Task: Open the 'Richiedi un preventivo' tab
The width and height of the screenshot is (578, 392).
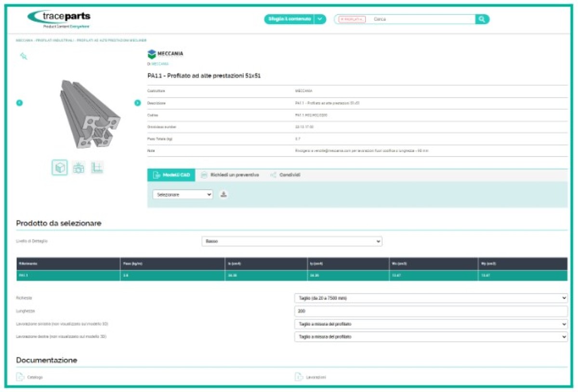Action: [x=230, y=175]
